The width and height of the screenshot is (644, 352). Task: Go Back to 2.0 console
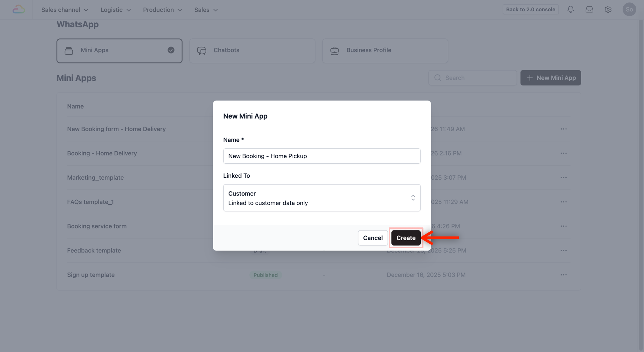pyautogui.click(x=531, y=9)
